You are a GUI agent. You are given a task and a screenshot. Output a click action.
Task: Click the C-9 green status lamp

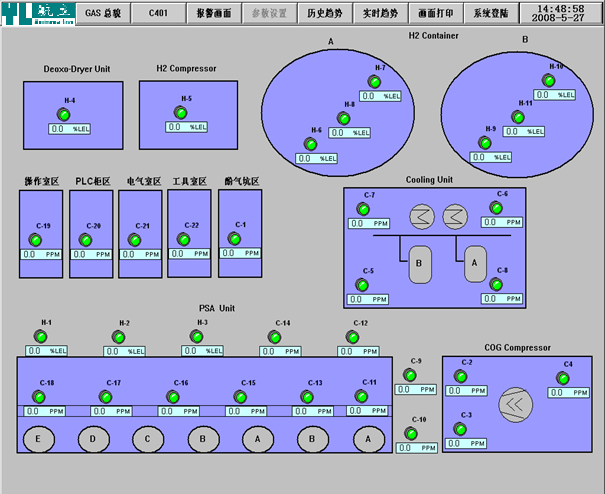click(x=409, y=375)
